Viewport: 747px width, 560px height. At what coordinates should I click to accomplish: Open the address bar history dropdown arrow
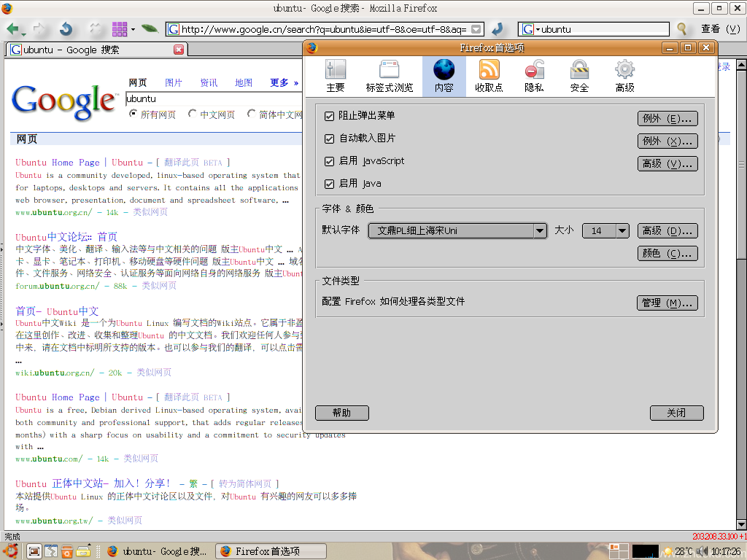pos(476,29)
